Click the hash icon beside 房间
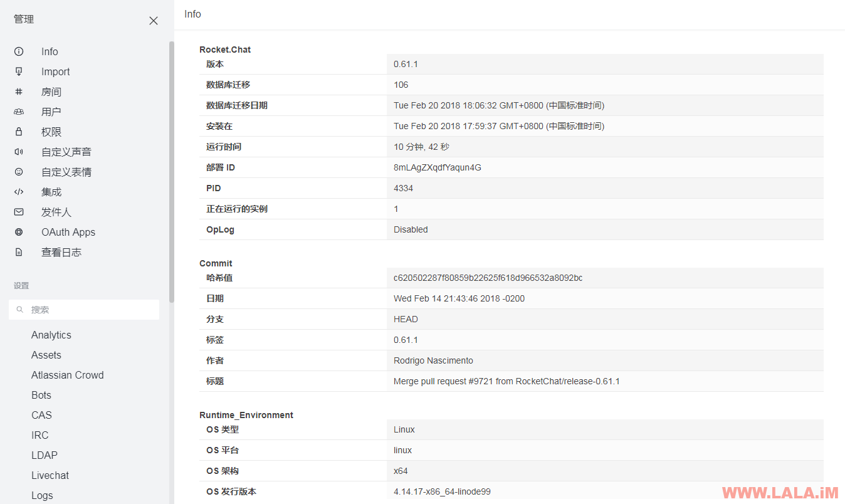This screenshot has width=845, height=504. tap(19, 92)
